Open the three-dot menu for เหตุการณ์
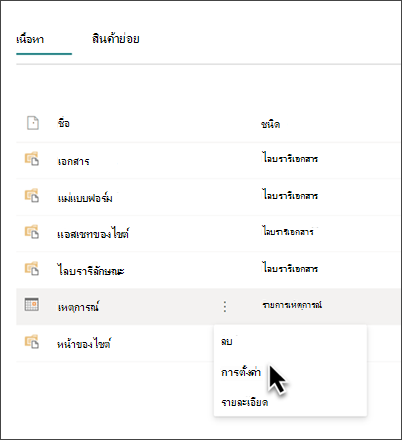 coord(225,306)
